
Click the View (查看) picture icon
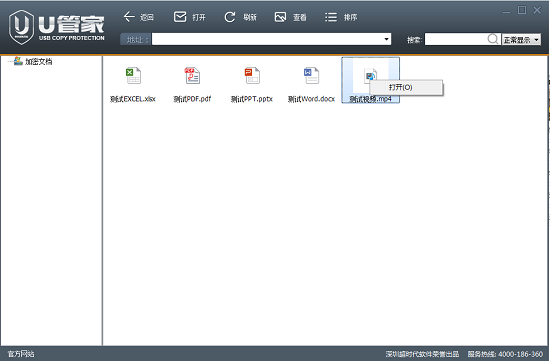click(280, 17)
